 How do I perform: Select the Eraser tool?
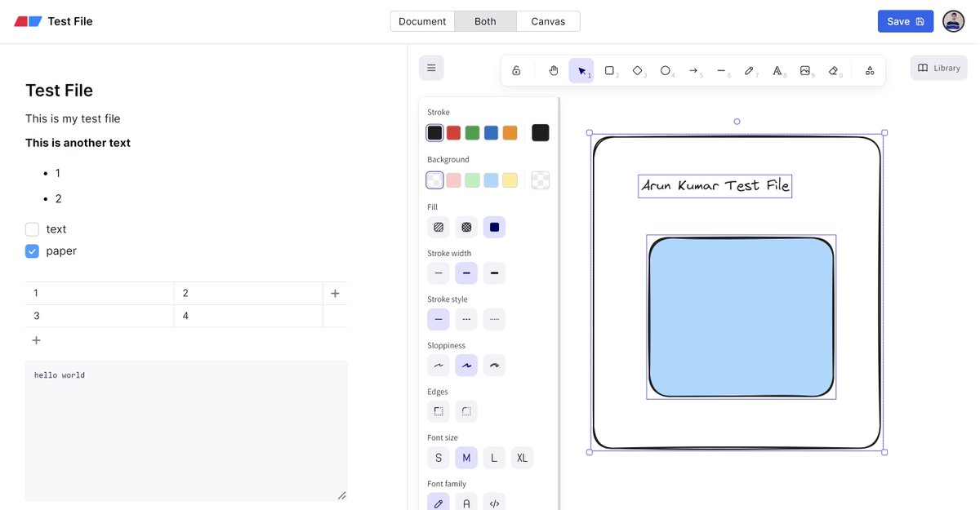(x=833, y=71)
